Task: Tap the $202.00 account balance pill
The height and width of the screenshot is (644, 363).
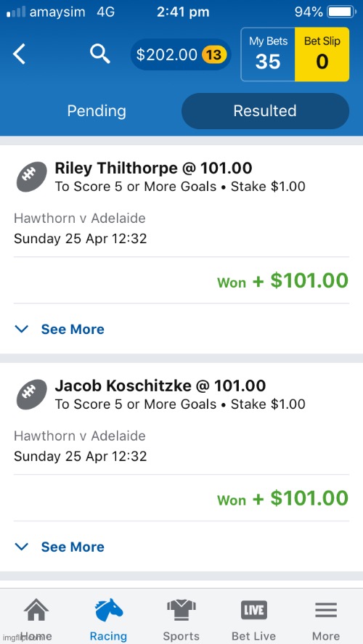Action: coord(181,54)
